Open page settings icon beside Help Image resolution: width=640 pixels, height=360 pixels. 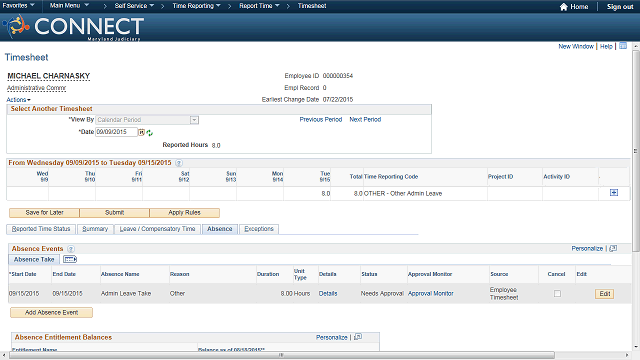623,46
